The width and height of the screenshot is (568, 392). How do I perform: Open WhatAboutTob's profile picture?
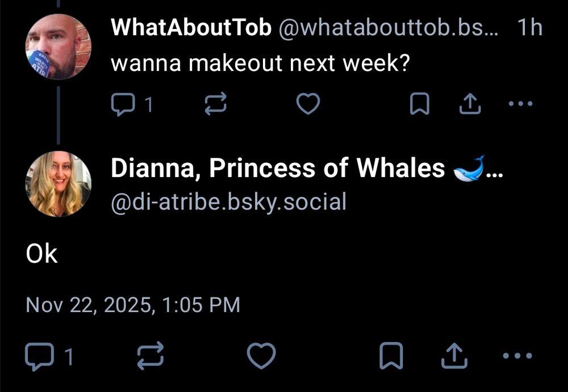[x=58, y=47]
